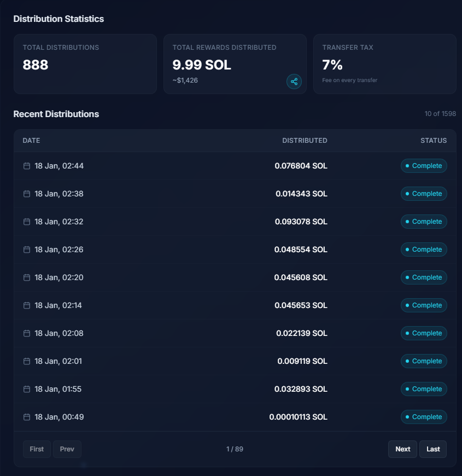Click the First page button
The image size is (462, 476).
coord(37,449)
